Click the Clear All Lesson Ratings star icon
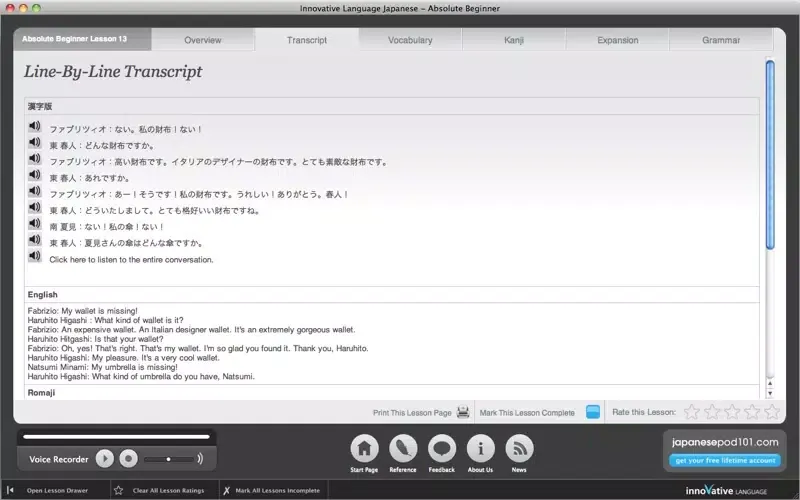Screen dimensions: 800x500 118,490
